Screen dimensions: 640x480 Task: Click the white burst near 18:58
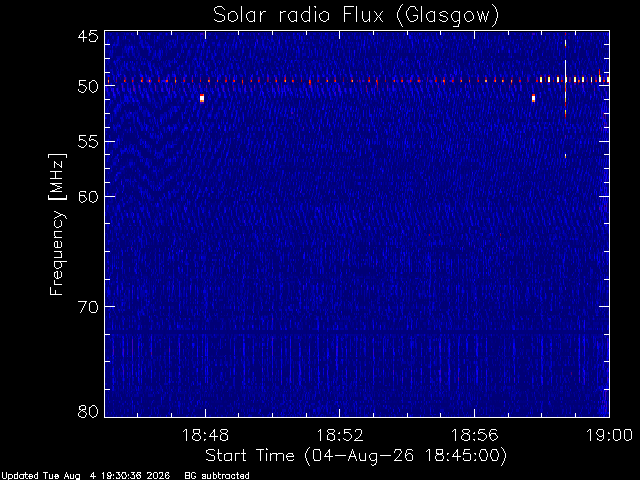click(x=533, y=98)
